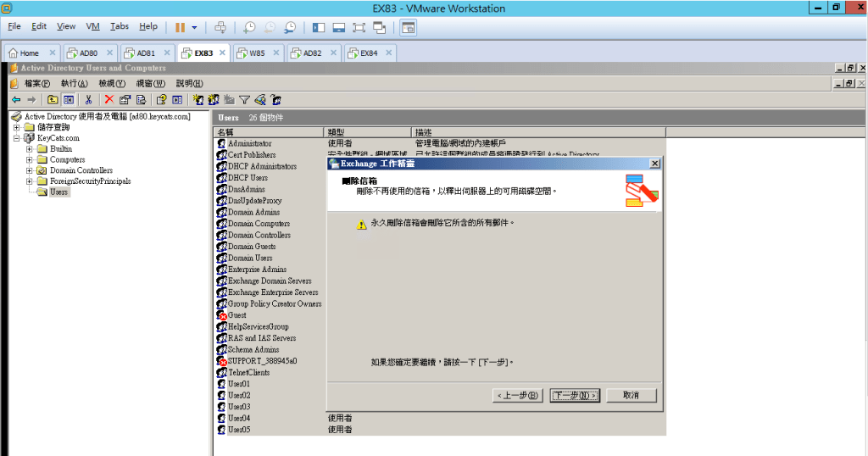Image resolution: width=868 pixels, height=456 pixels.
Task: Click the red X delete toolbar icon
Action: 108,99
